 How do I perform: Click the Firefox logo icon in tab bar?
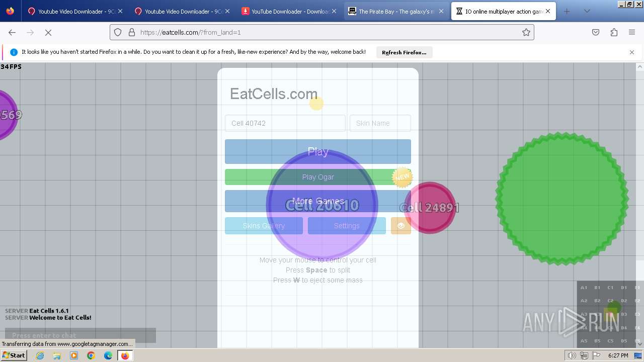pos(10,11)
